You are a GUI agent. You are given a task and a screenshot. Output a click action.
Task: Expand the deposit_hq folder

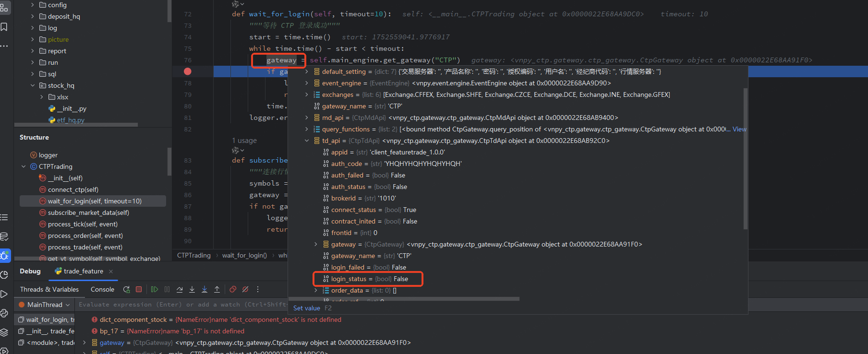[x=33, y=16]
